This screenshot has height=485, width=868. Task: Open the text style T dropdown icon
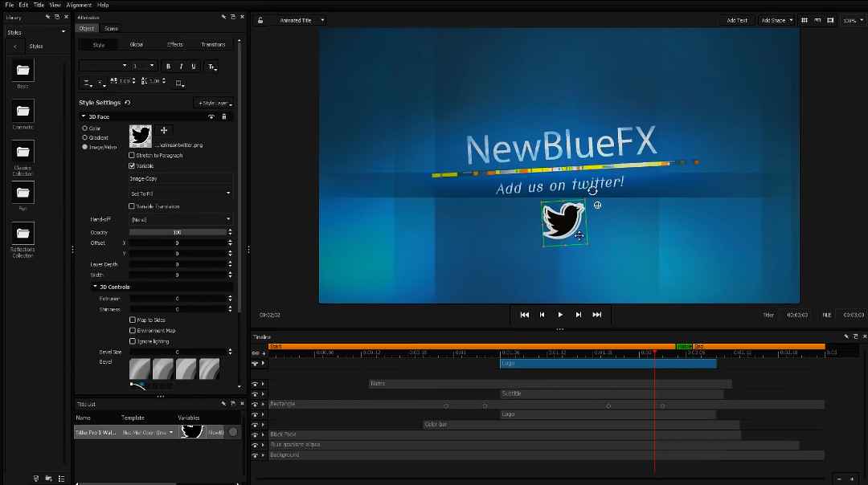click(212, 67)
